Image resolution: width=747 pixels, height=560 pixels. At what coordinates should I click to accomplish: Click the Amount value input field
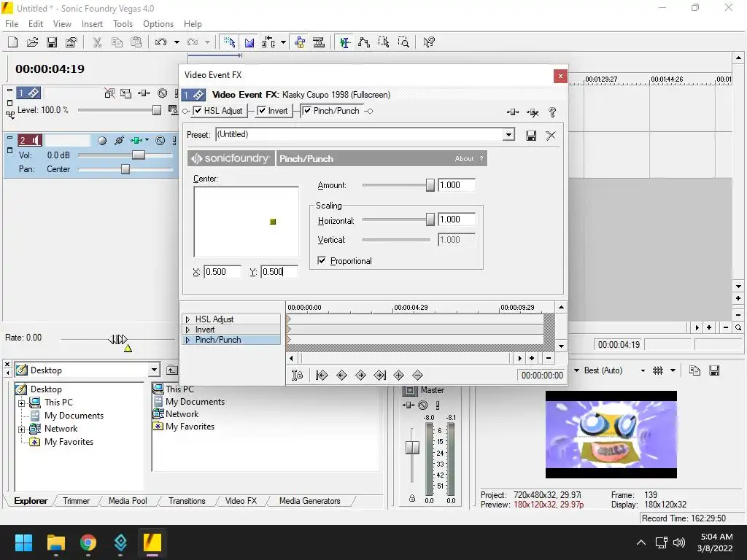click(457, 185)
